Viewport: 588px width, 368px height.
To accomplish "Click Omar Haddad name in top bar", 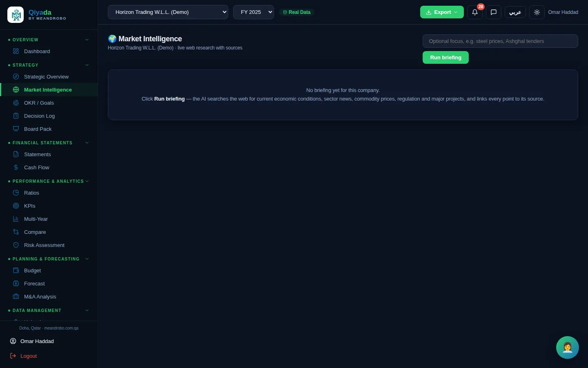I will [x=563, y=12].
